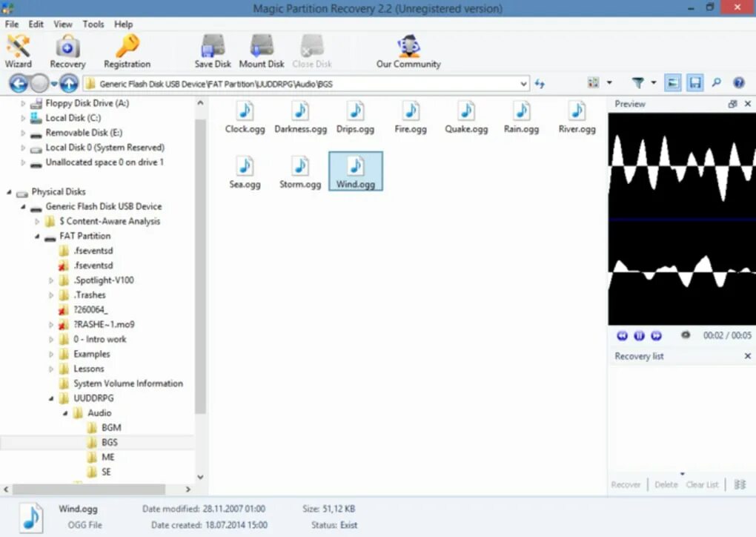Select the Drips.ogg file
This screenshot has height=537, width=756.
(x=355, y=117)
